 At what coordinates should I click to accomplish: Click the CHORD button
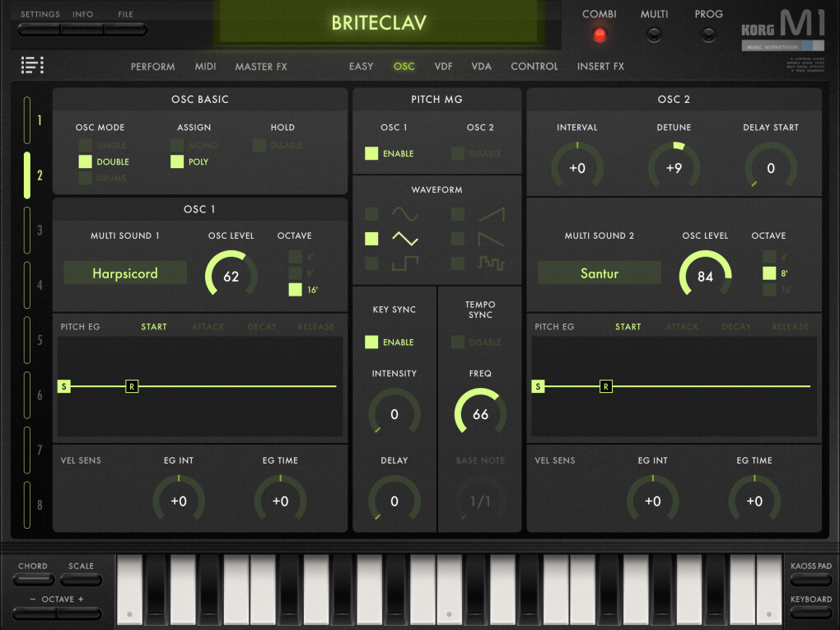(x=33, y=579)
